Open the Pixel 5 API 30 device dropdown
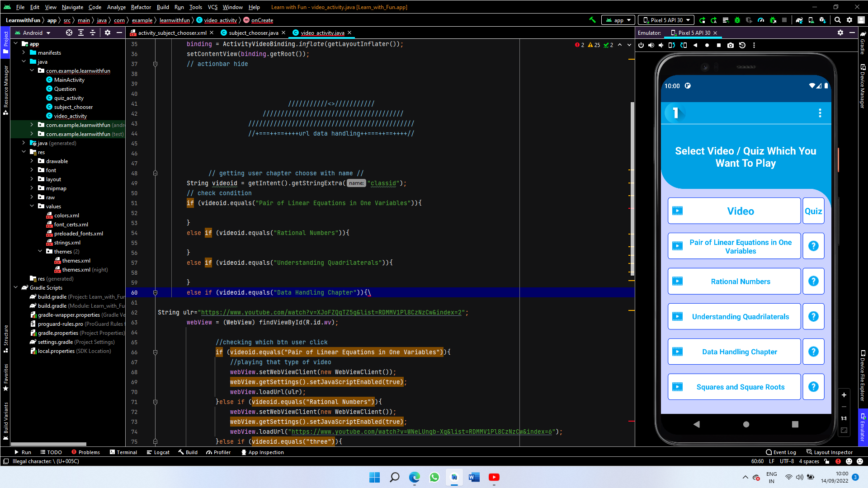 click(666, 20)
